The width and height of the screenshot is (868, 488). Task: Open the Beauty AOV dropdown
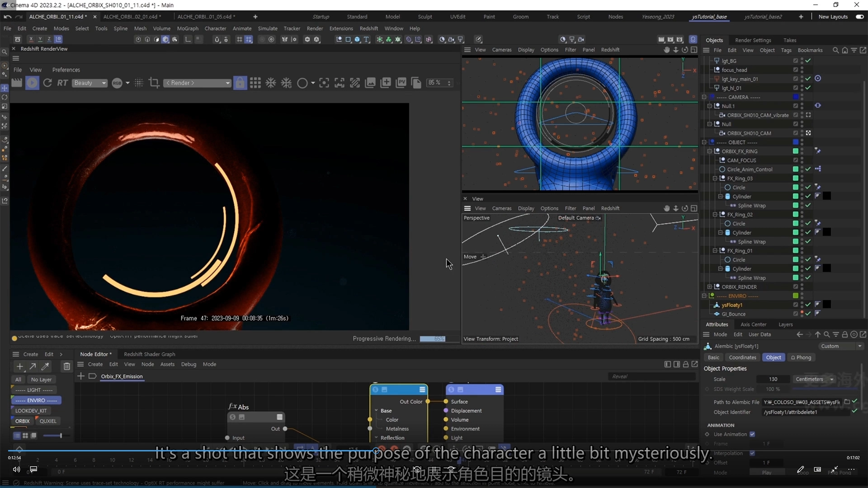coord(90,83)
